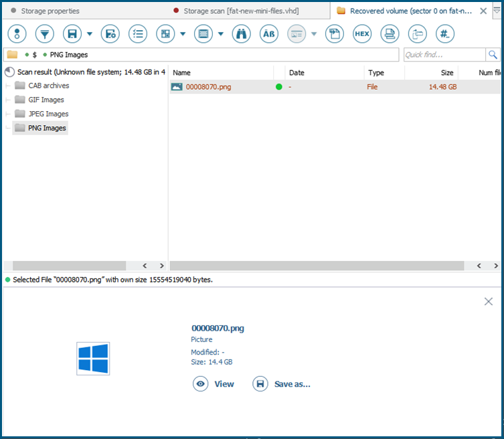
Task: Open the filter funnel tool
Action: point(45,33)
